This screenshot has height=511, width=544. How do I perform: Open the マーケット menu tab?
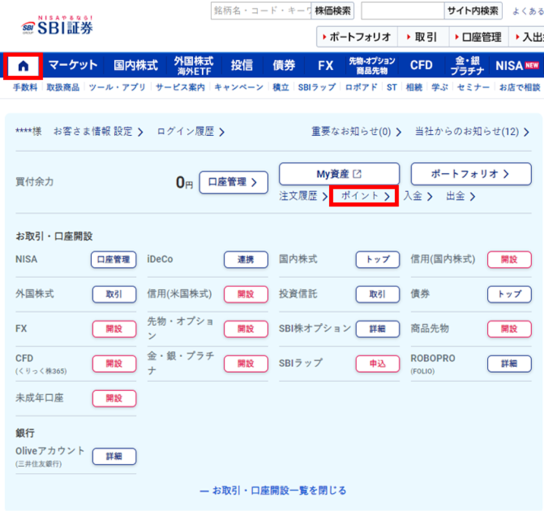click(x=73, y=65)
